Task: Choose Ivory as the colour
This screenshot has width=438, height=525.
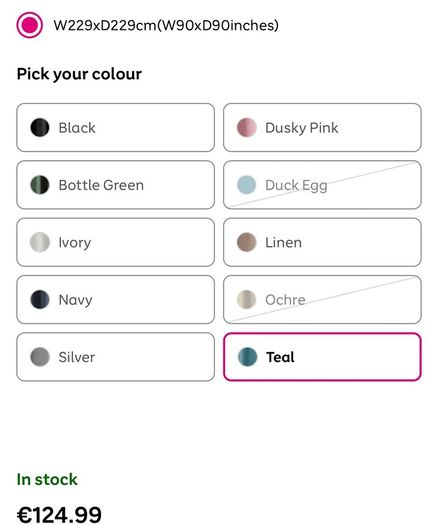Action: coord(116,242)
